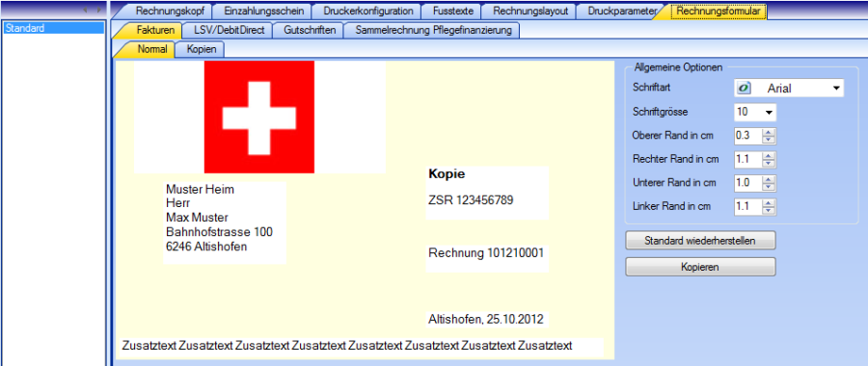Increase Unterer Rand in cm value

pyautogui.click(x=769, y=179)
